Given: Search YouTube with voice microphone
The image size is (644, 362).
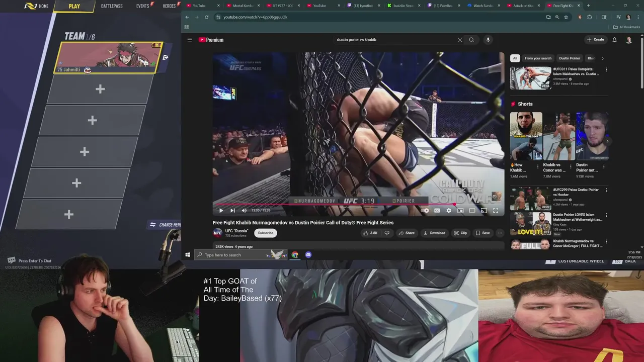Looking at the screenshot, I should tap(488, 40).
